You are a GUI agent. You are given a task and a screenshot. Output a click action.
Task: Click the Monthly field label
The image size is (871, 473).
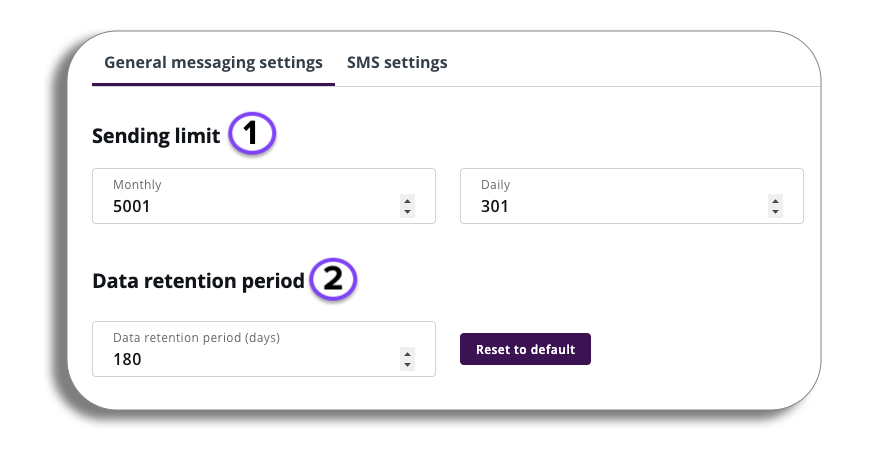click(137, 185)
